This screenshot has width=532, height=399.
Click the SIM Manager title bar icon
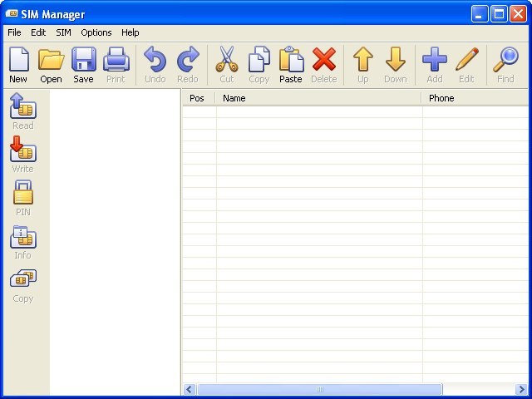(12, 14)
